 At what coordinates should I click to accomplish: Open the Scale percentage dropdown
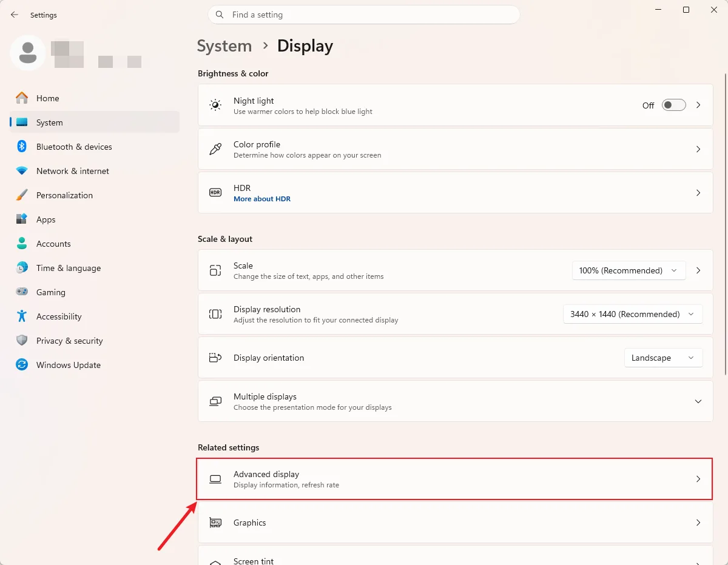tap(629, 270)
